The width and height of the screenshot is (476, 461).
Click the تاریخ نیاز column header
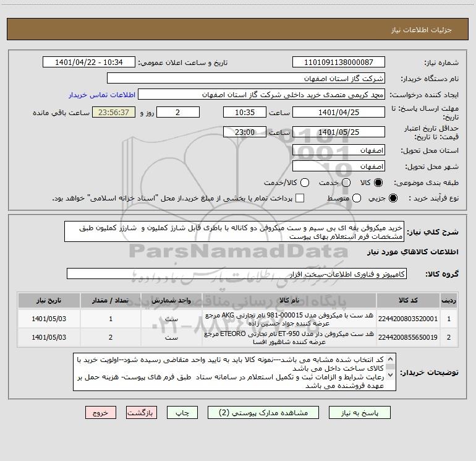click(49, 301)
